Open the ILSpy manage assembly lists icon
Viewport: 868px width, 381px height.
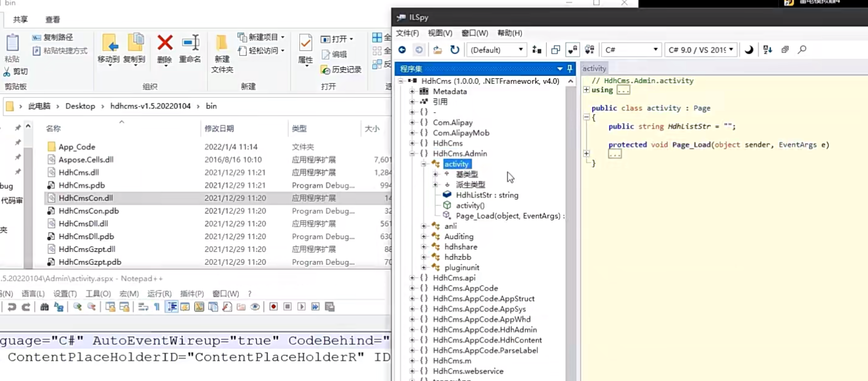coord(537,50)
